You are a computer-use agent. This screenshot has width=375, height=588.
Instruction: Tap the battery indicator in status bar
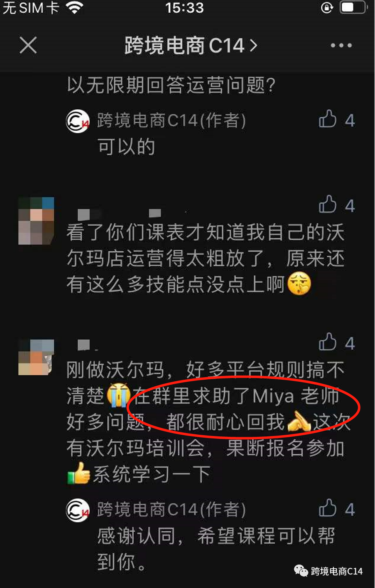click(x=353, y=7)
